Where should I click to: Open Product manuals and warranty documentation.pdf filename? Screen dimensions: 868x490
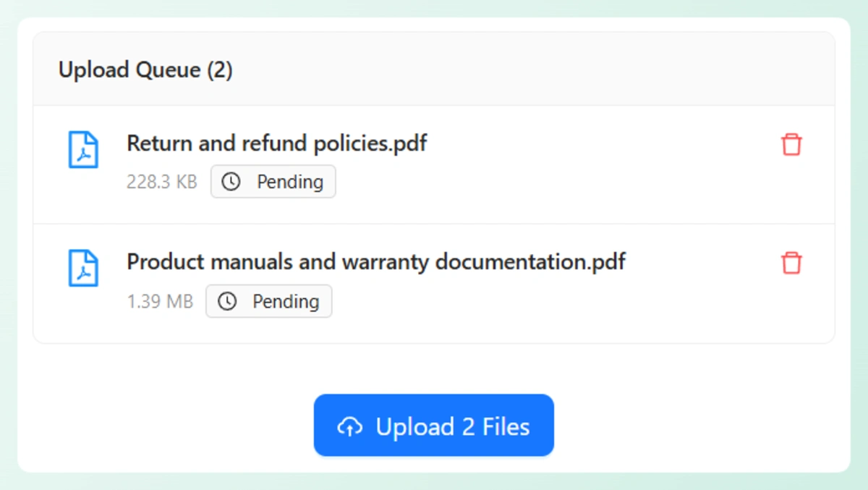pos(375,261)
